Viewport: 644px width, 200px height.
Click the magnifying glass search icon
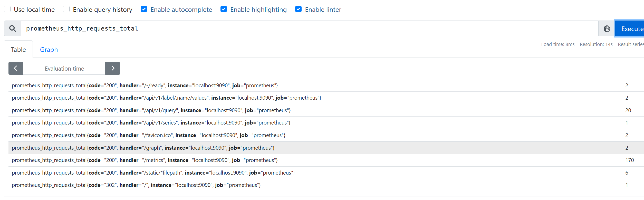click(x=12, y=28)
